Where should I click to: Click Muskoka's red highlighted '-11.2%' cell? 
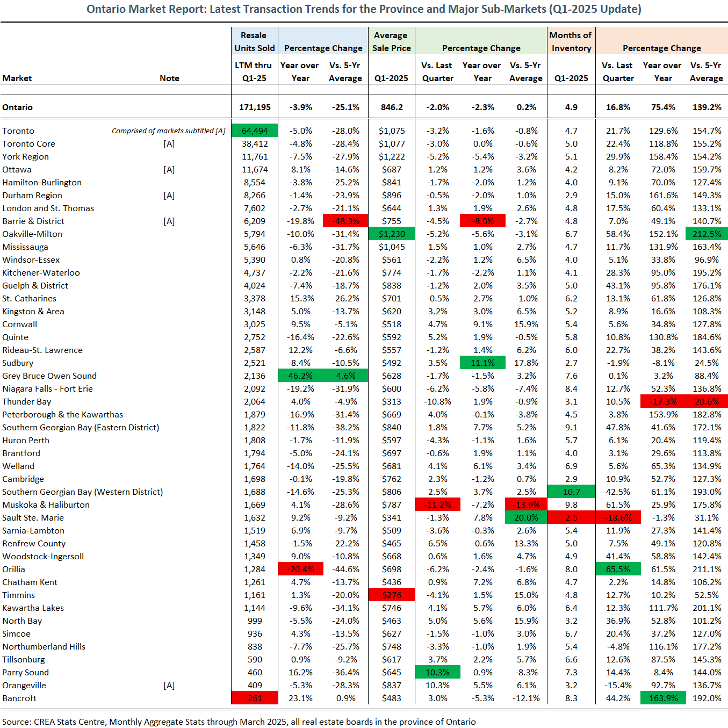[x=437, y=504]
